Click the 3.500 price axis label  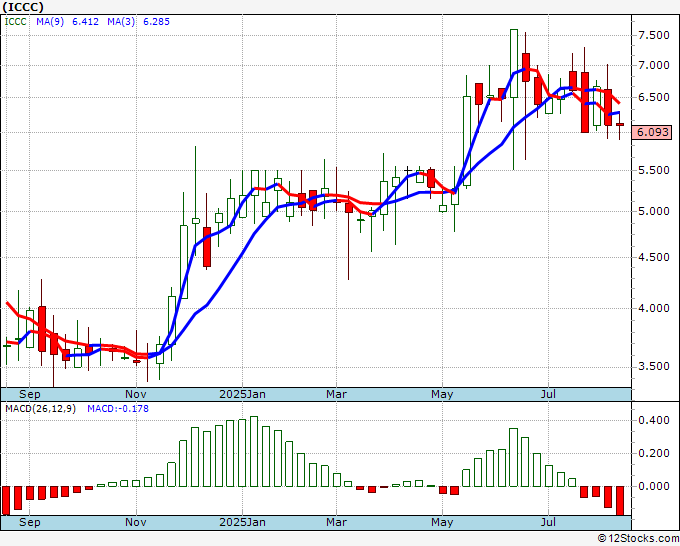[x=654, y=367]
